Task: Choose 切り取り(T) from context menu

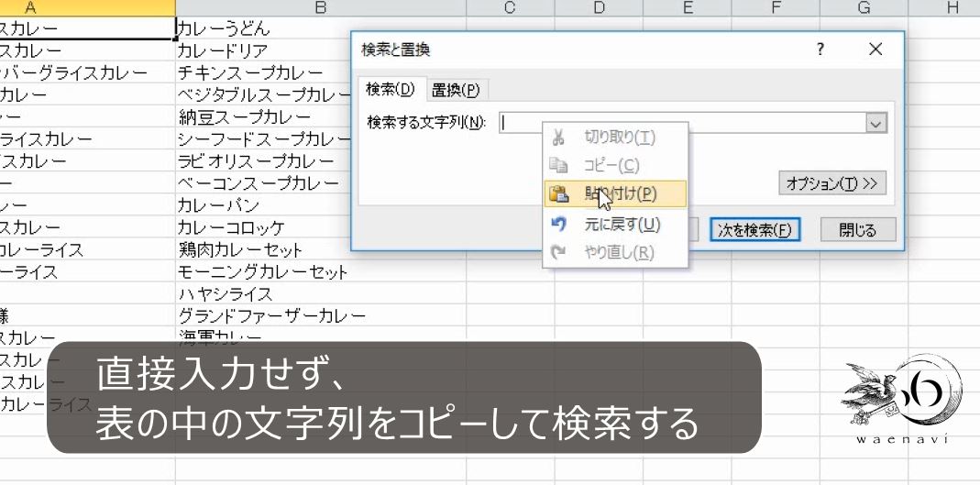Action: tap(616, 138)
